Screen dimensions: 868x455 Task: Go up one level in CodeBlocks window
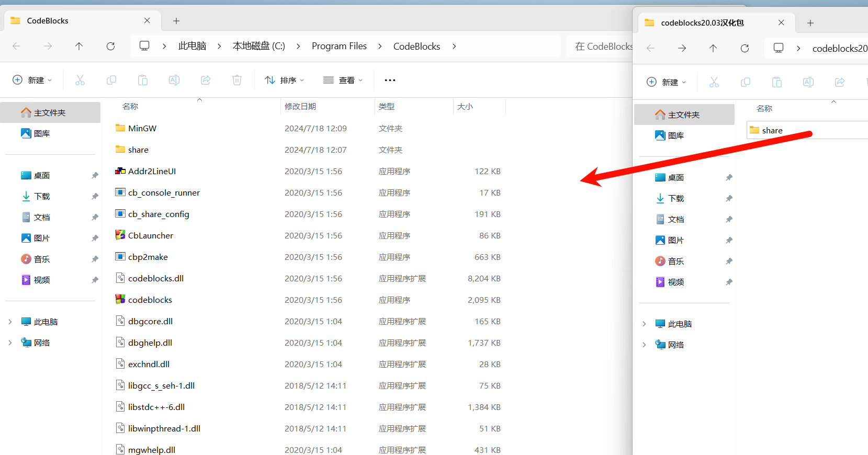(79, 47)
